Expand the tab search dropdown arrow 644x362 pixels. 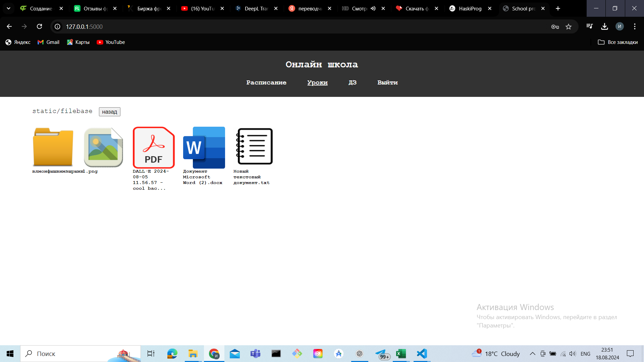(8, 8)
